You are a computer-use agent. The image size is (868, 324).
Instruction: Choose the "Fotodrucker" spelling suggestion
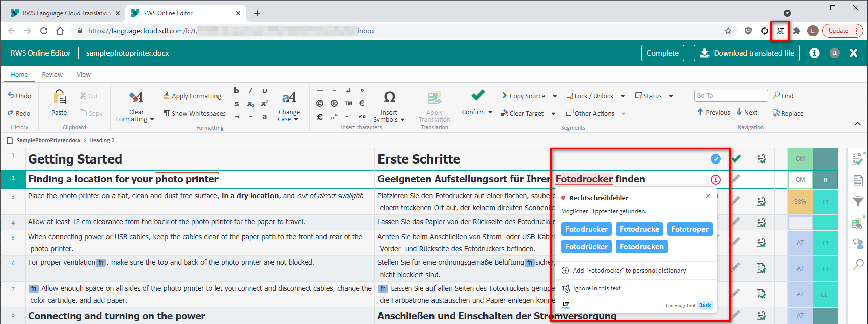coord(586,229)
